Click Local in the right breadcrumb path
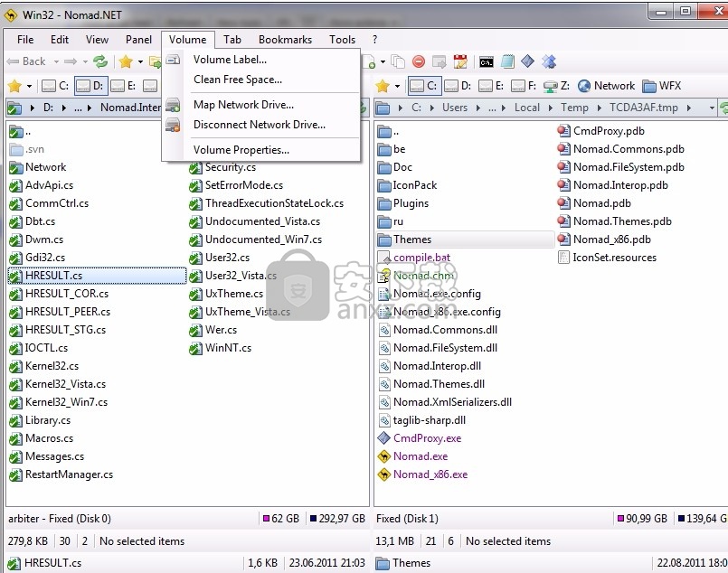The height and width of the screenshot is (573, 728). point(527,108)
